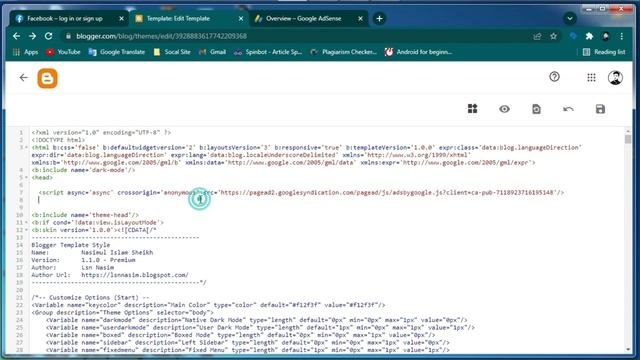Screen dimensions: 640x360
Task: Collapse the b:if fold on line 11
Action: pos(27,222)
